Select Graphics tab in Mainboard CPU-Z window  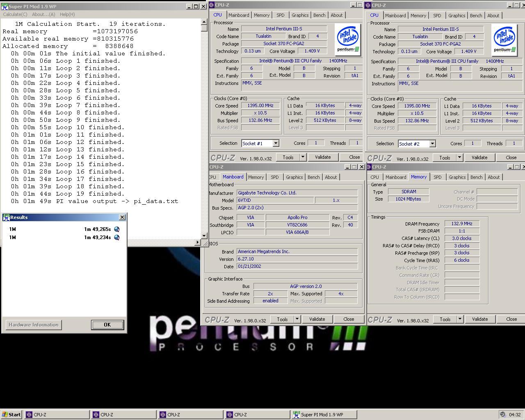294,177
